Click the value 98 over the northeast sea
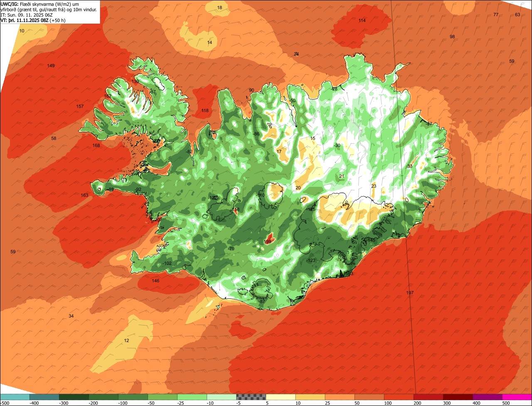This screenshot has height=406, width=532. (x=452, y=37)
